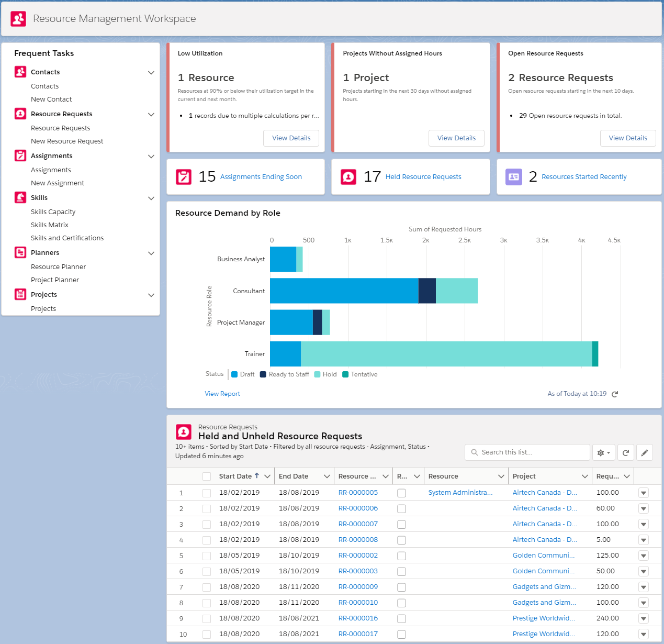Click the Resource Management Workspace header icon

[x=18, y=19]
